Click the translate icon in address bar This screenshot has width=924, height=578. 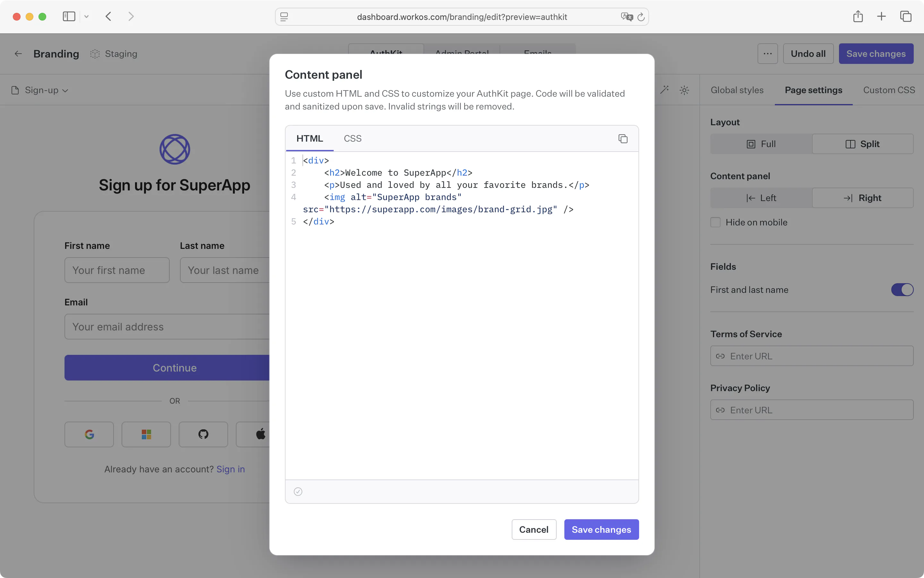[627, 17]
